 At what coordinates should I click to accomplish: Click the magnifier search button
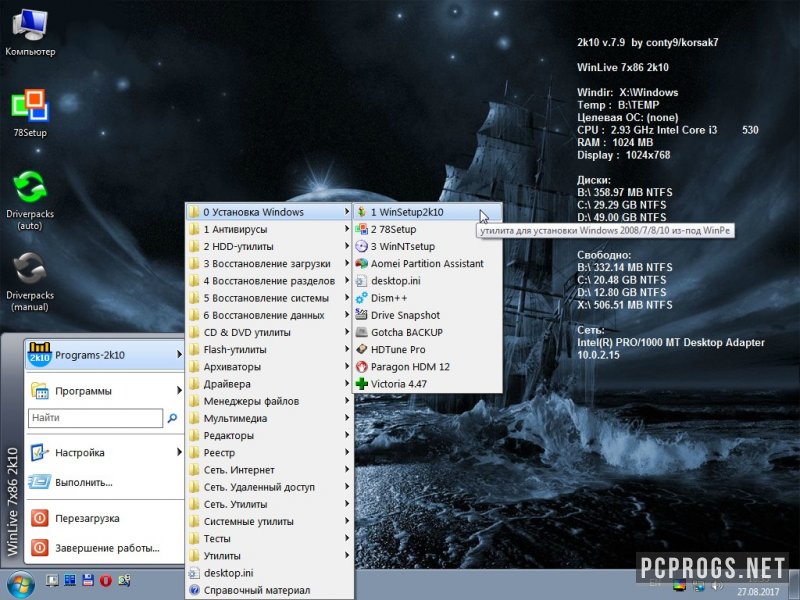click(x=172, y=418)
